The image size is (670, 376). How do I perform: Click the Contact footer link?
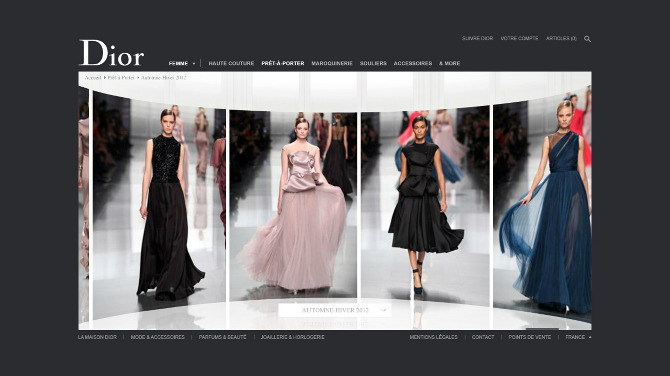coord(483,337)
